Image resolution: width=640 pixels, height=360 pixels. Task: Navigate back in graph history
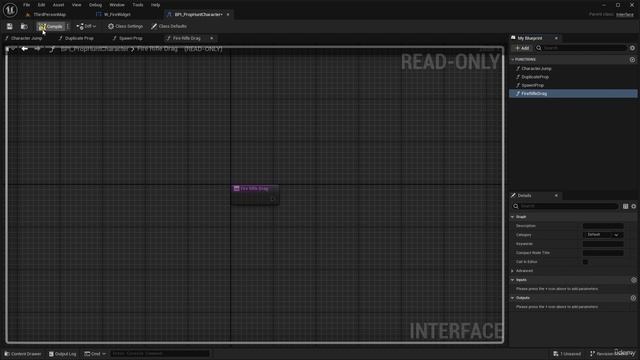point(24,49)
